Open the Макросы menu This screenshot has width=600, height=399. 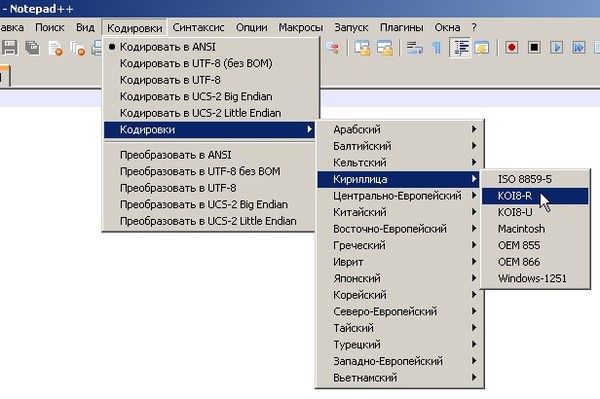tap(301, 28)
